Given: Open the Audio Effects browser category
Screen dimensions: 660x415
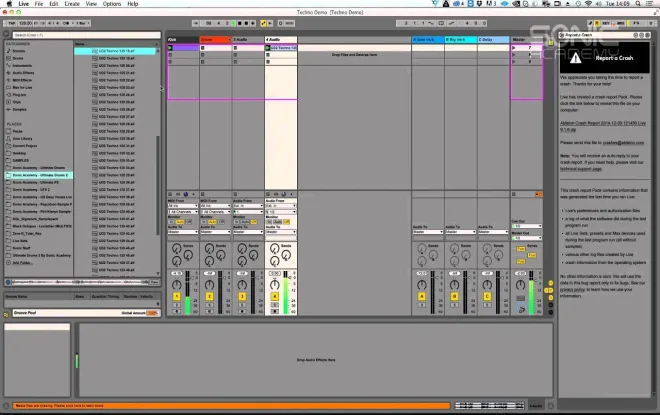Looking at the screenshot, I should tap(23, 73).
